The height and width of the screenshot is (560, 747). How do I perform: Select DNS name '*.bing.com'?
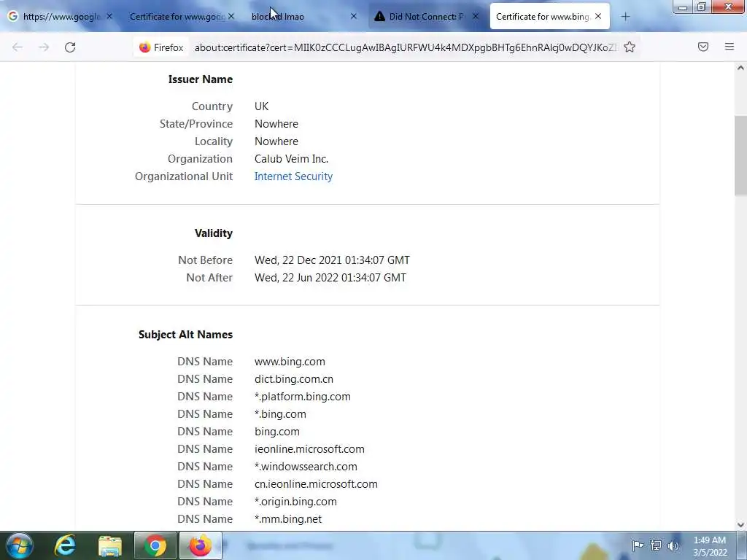click(280, 414)
